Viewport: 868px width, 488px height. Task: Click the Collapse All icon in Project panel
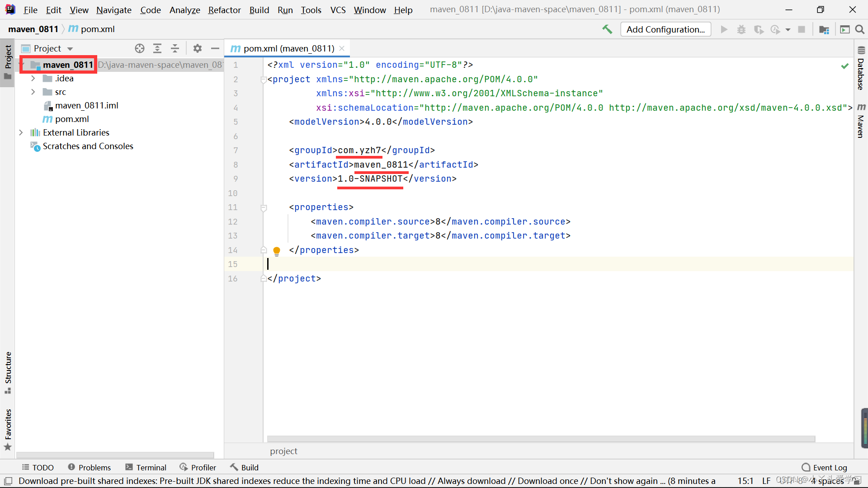[175, 48]
